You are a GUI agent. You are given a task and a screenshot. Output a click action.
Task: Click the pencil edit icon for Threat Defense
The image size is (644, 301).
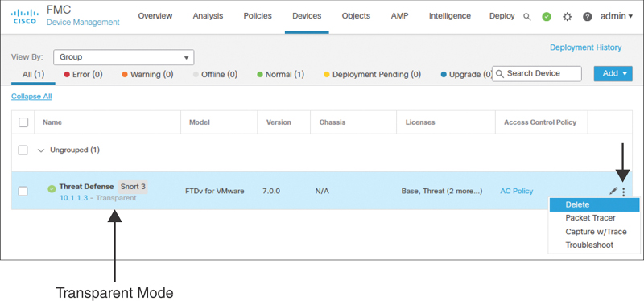tap(613, 191)
